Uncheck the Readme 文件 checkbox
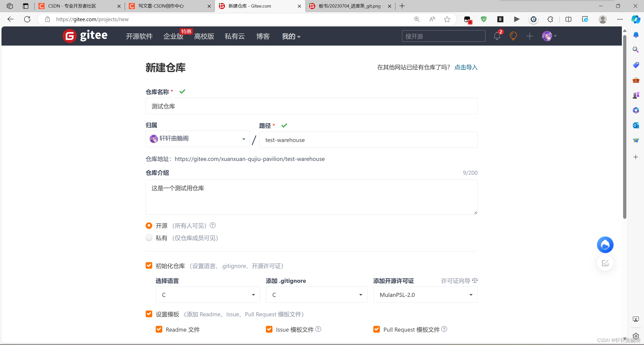 tap(159, 329)
